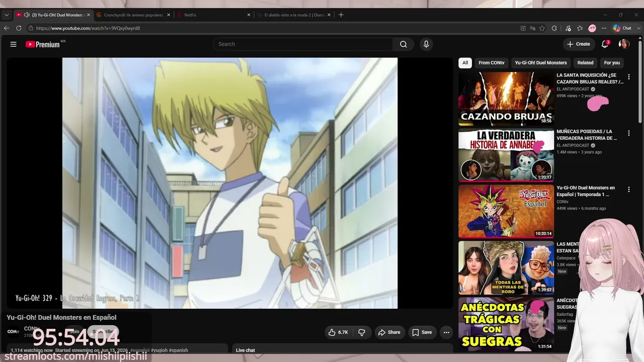Add this page to favorites star
The height and width of the screenshot is (362, 644).
point(542,28)
